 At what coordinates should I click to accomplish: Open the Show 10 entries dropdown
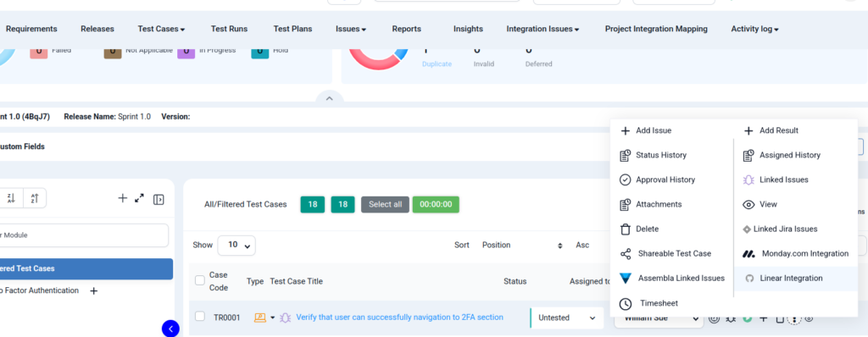236,246
